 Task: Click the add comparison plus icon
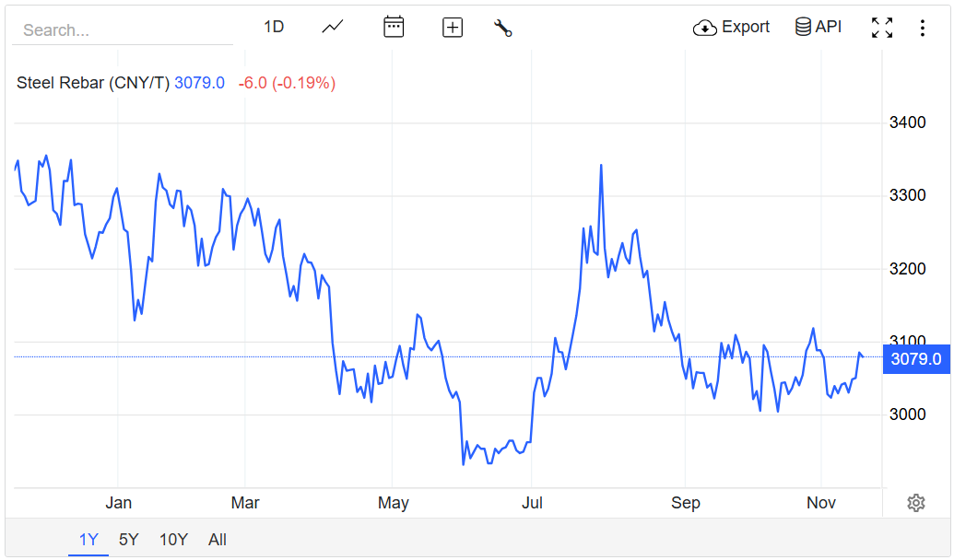tap(453, 28)
